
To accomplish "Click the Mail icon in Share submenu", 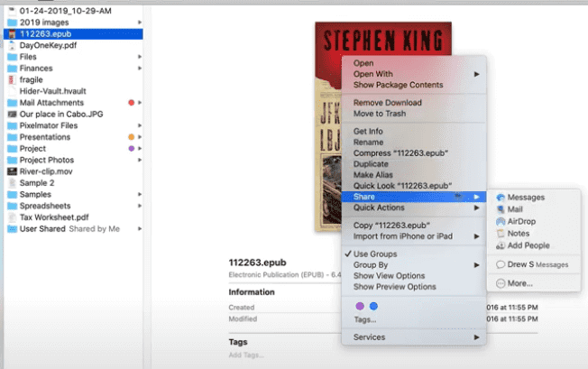I will coord(500,209).
